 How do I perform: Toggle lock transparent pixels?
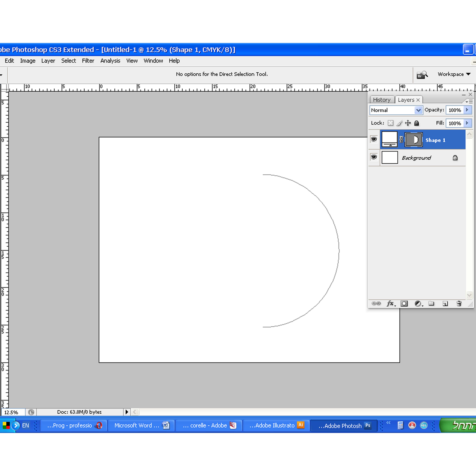(x=391, y=123)
